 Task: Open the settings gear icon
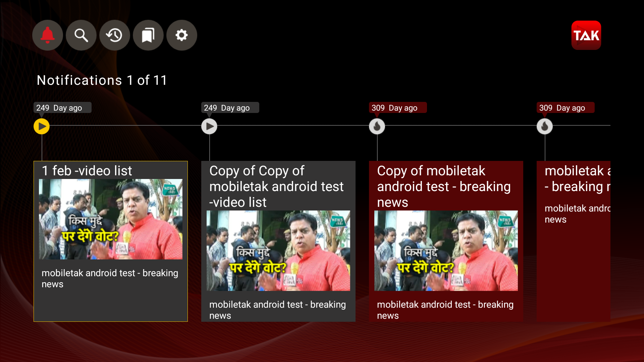181,35
